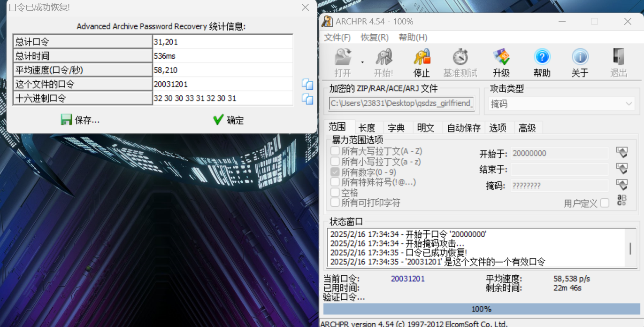Click the log line 是这个文件的一个有效口令
Image resolution: width=644 pixels, height=327 pixels.
click(x=437, y=262)
